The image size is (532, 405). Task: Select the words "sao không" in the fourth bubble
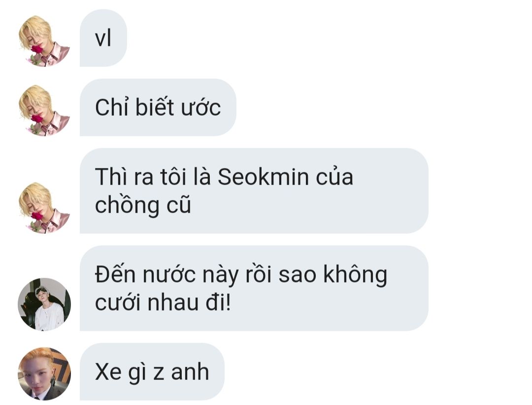point(333,275)
